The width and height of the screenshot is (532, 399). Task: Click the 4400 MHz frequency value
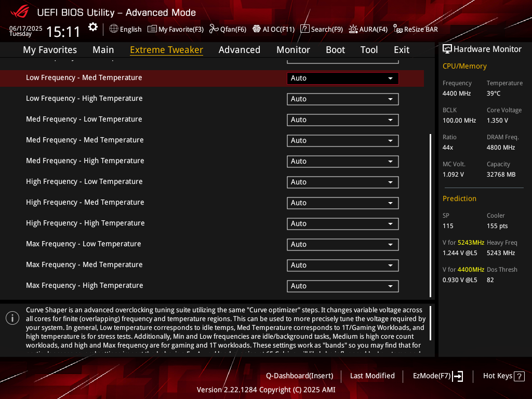(x=457, y=94)
